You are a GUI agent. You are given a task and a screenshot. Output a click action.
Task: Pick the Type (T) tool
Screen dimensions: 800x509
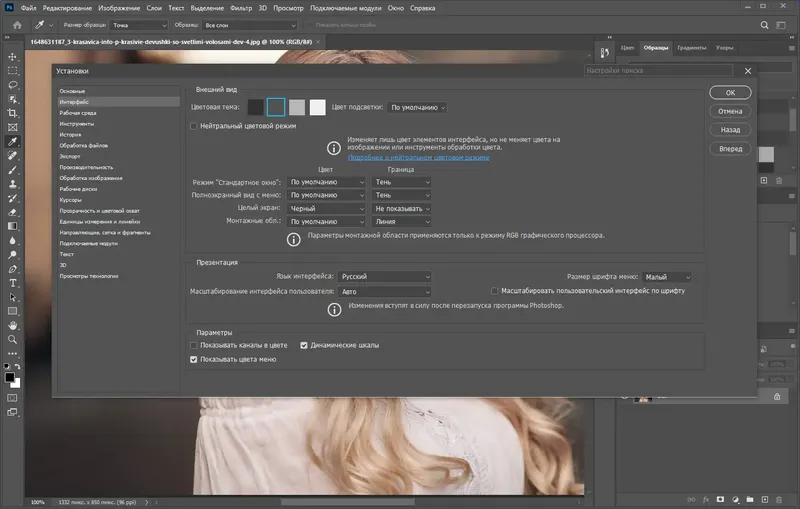coord(12,283)
